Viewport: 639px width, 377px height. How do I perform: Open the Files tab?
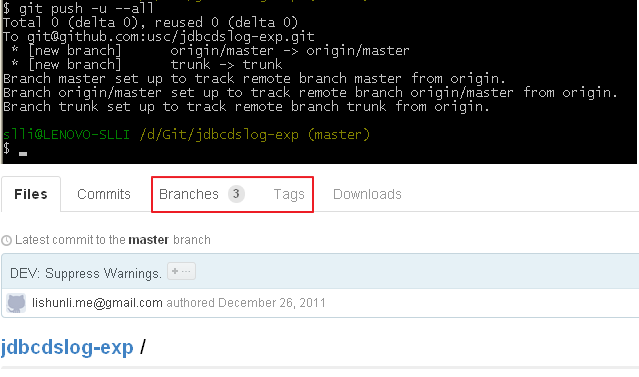point(31,194)
